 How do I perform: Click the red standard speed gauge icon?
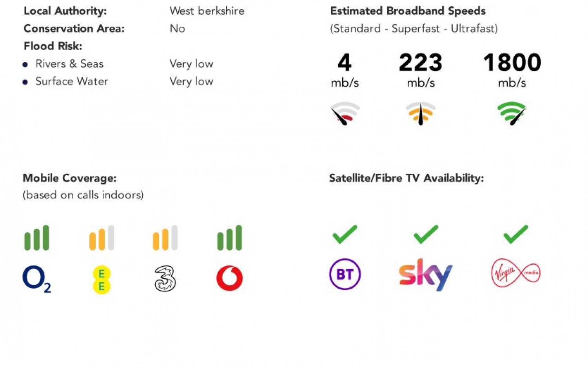[x=345, y=113]
